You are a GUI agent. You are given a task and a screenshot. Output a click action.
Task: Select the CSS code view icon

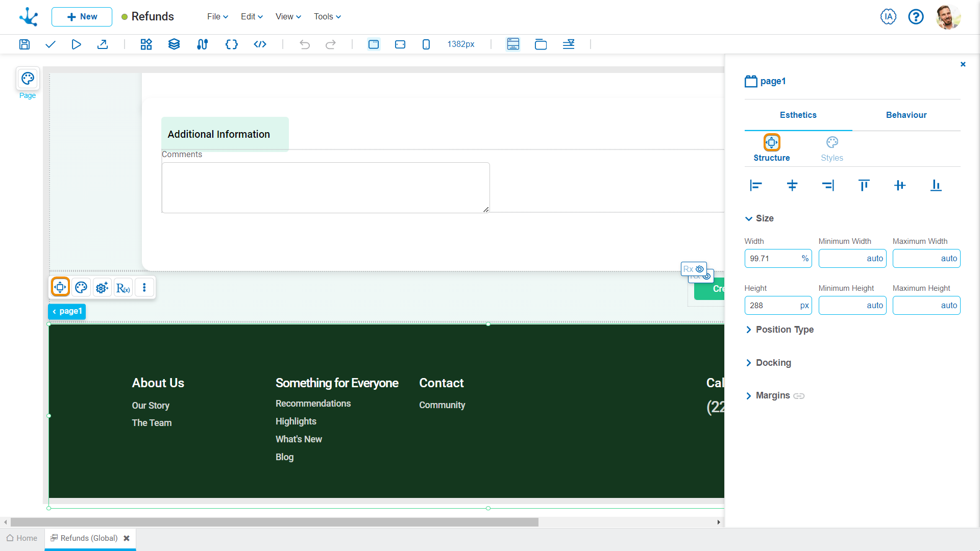point(231,44)
